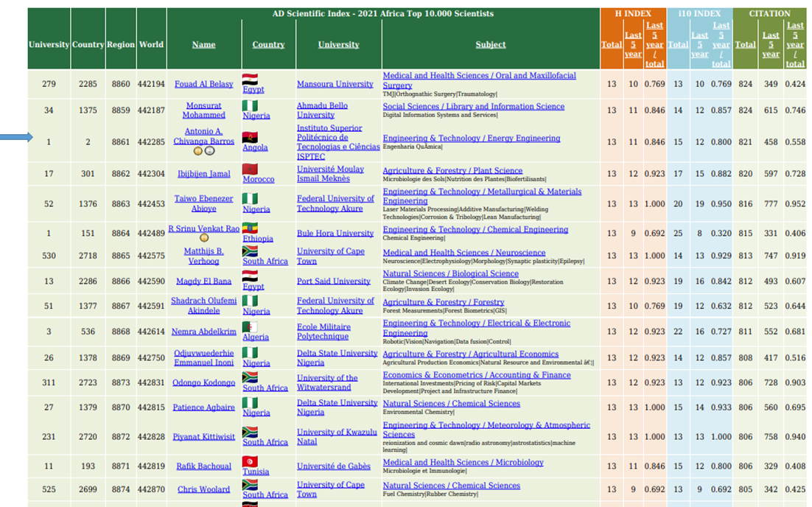The width and height of the screenshot is (812, 507).
Task: Open the Library and Information Science subject link
Action: [x=473, y=106]
